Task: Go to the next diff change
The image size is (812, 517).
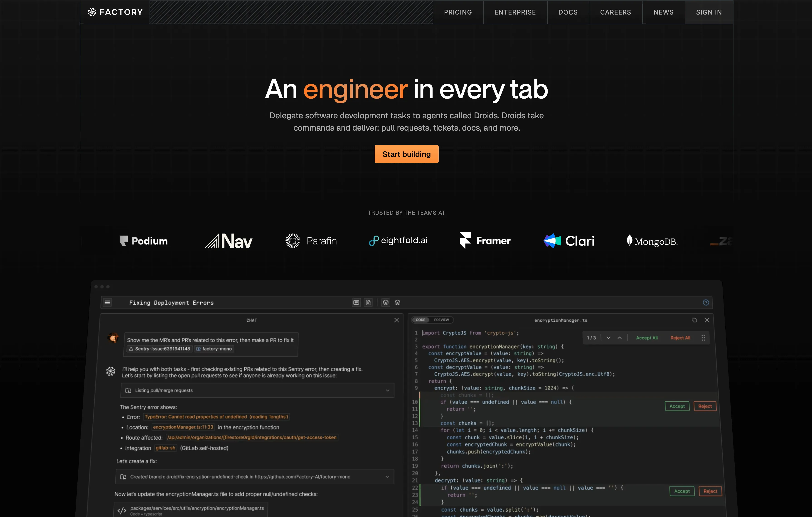Action: (x=608, y=338)
